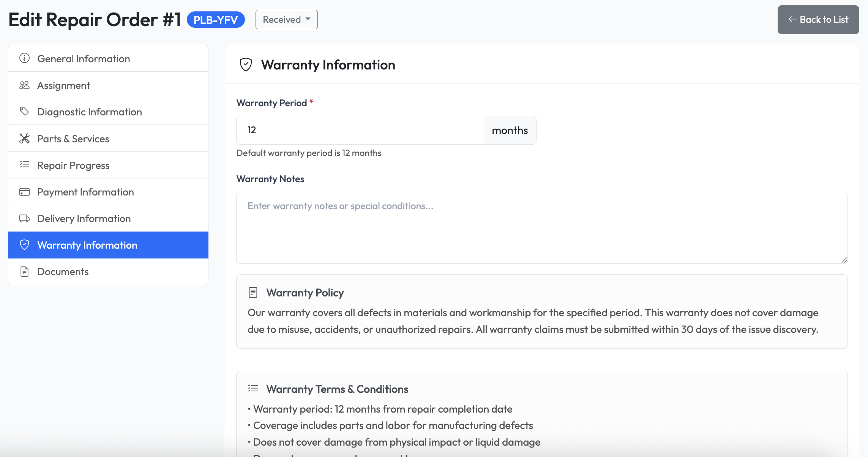This screenshot has width=868, height=457.
Task: Click the shield icon beside Warranty Information heading
Action: [x=246, y=65]
